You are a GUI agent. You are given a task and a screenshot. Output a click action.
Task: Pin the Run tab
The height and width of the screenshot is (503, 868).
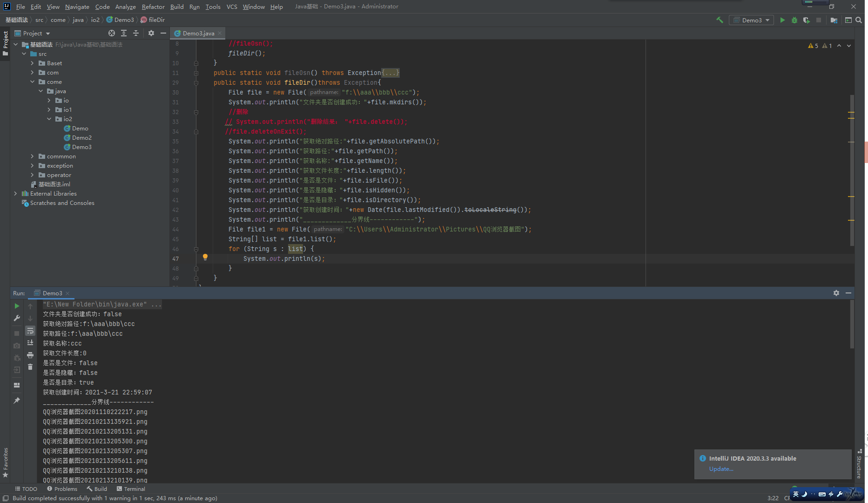17,401
